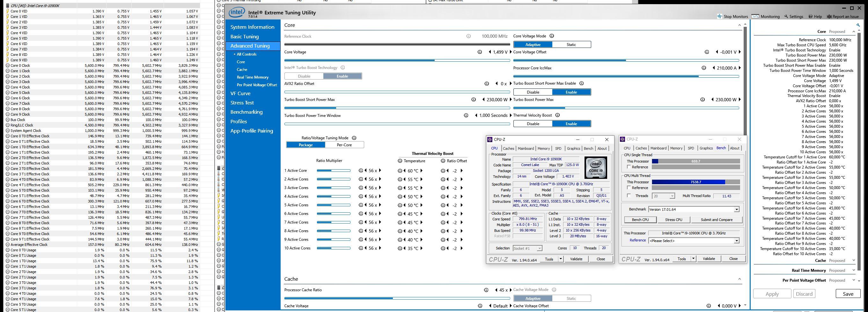Click info icon beside Ratio Offset column header

click(x=443, y=161)
